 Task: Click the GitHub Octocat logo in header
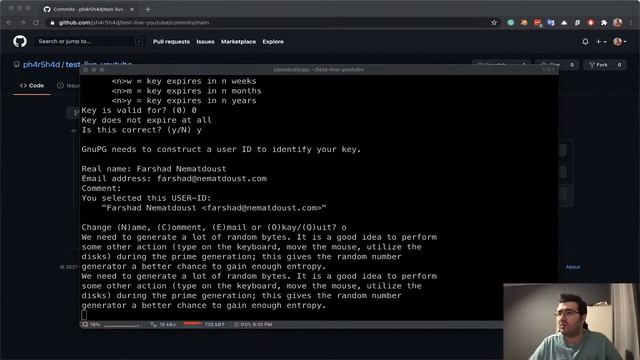point(20,41)
